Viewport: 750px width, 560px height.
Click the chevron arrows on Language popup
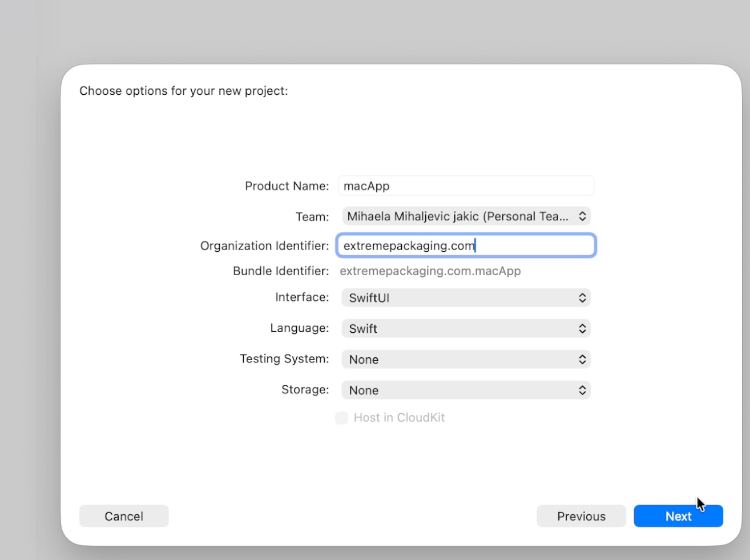pyautogui.click(x=582, y=329)
